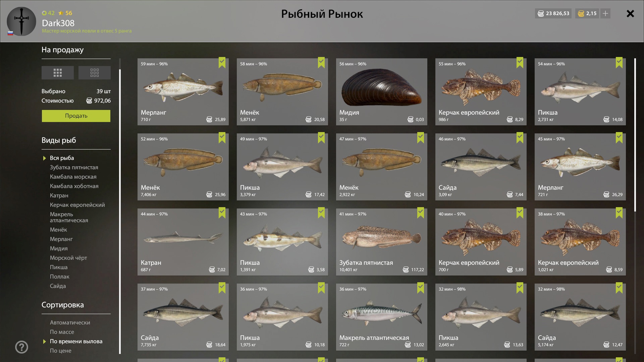
Task: Sort fish По массе
Action: coord(62,332)
